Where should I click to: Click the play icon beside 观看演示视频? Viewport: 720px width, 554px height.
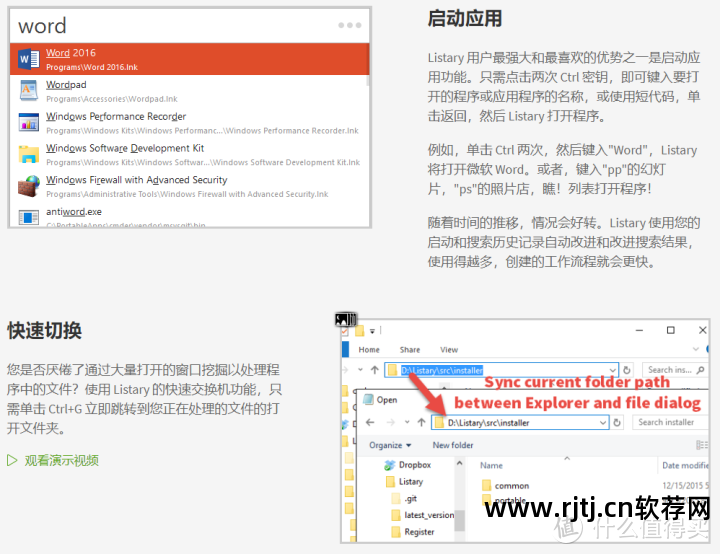(x=12, y=460)
